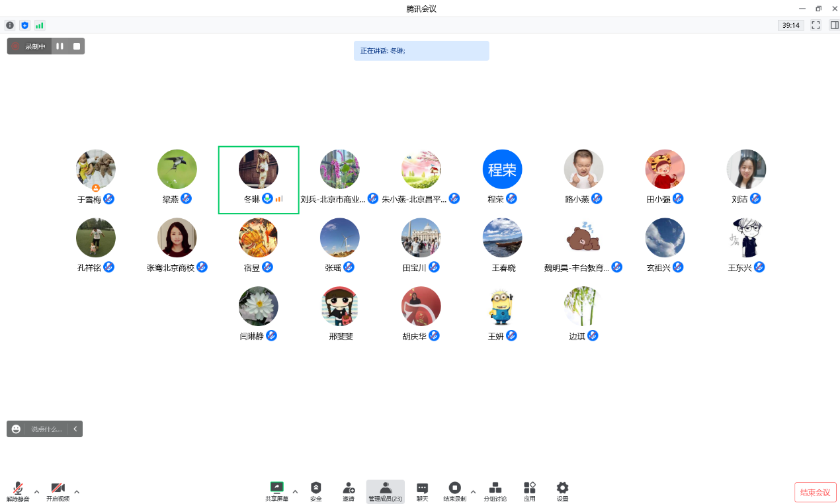Click the blue security shield icon
840x504 pixels.
25,25
